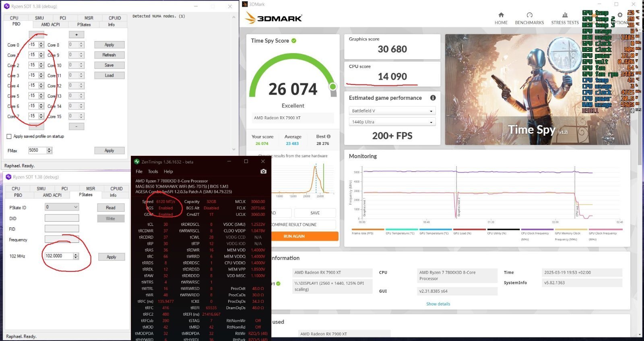Adjust the Core 3 offset spinner
This screenshot has height=341, width=644.
pos(41,75)
